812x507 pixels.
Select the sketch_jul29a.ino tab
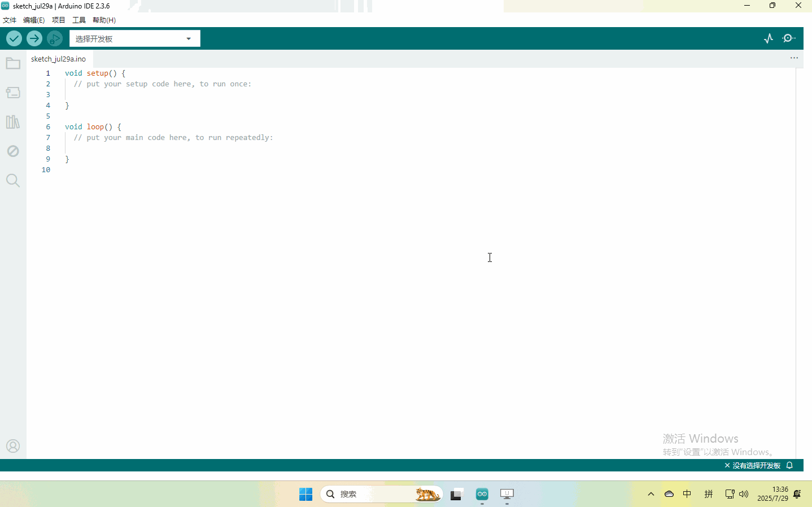click(x=59, y=59)
